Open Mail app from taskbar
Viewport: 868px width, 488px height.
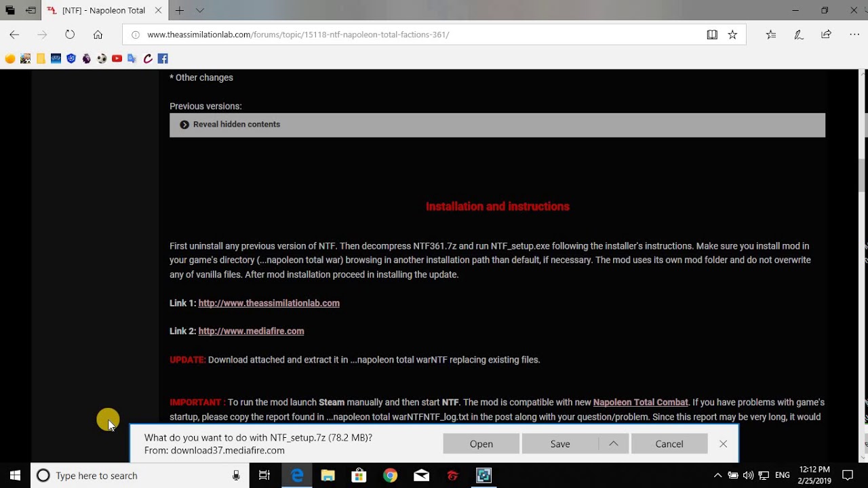[x=421, y=476]
